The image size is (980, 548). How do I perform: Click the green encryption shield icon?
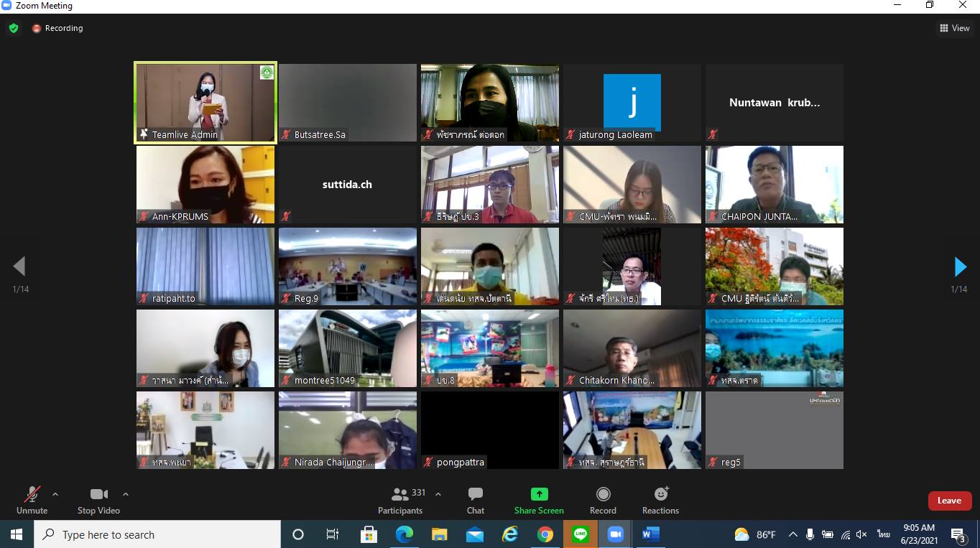pyautogui.click(x=14, y=28)
